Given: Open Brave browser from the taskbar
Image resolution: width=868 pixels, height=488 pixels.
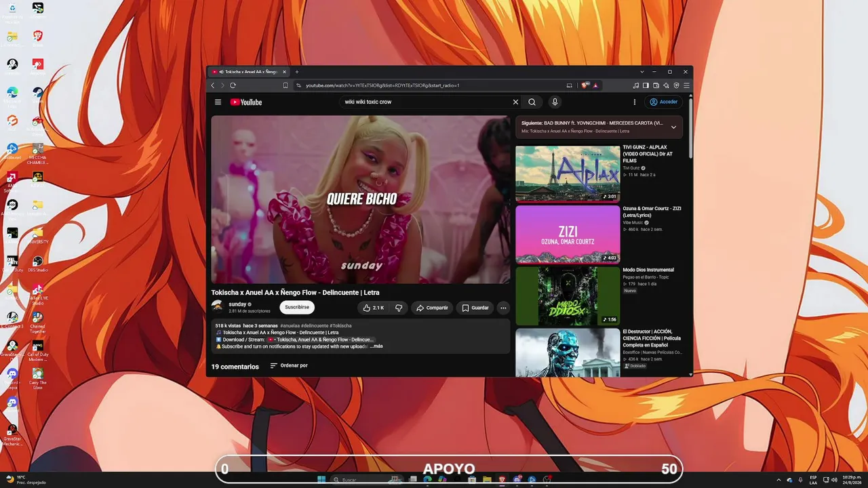Looking at the screenshot, I should pyautogui.click(x=502, y=480).
